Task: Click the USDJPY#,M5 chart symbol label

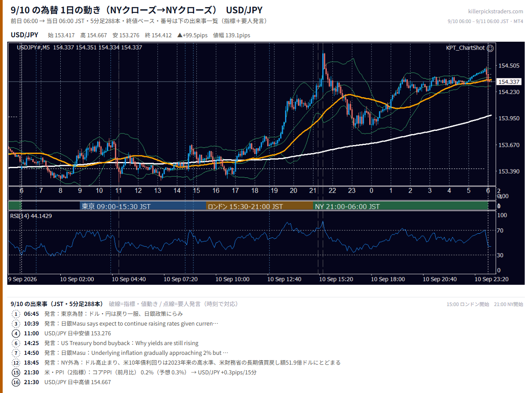Action: click(x=33, y=47)
